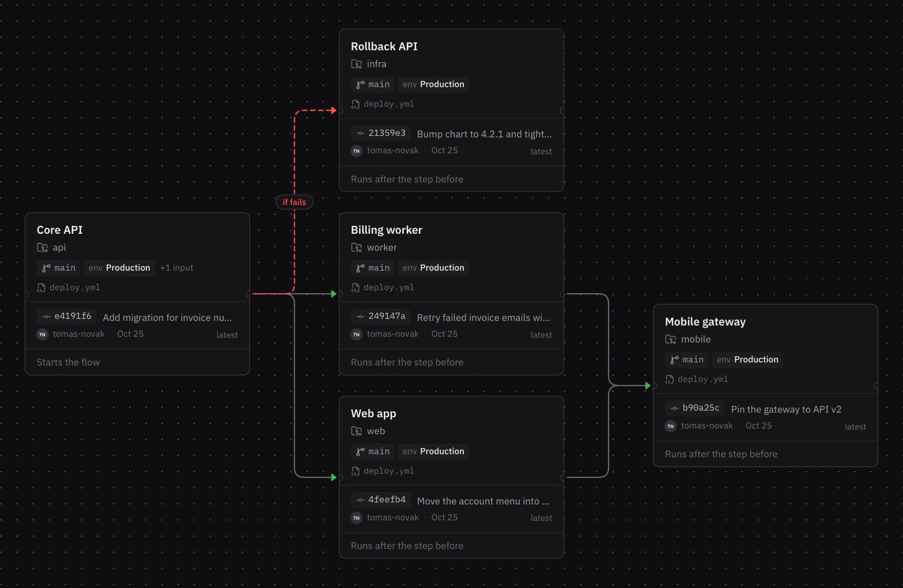Open commit b90a25c in Mobile gateway
Image resolution: width=903 pixels, height=588 pixels.
tap(695, 408)
